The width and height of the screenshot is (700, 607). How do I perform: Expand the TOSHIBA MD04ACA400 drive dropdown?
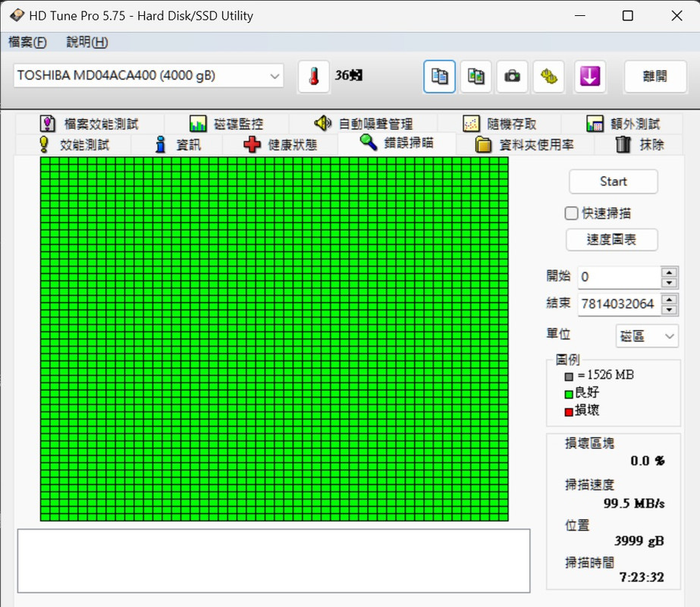click(275, 76)
